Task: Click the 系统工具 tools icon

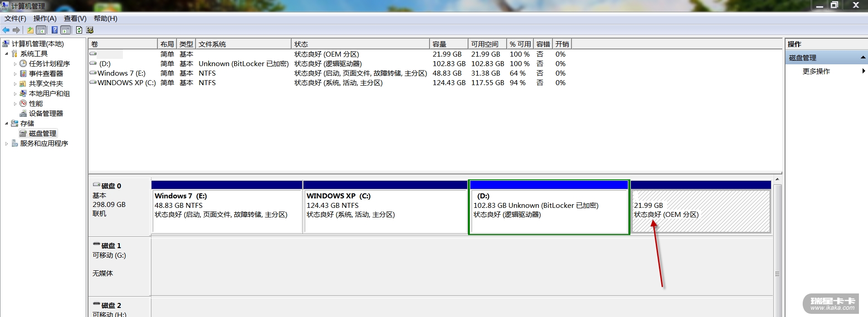Action: click(15, 53)
